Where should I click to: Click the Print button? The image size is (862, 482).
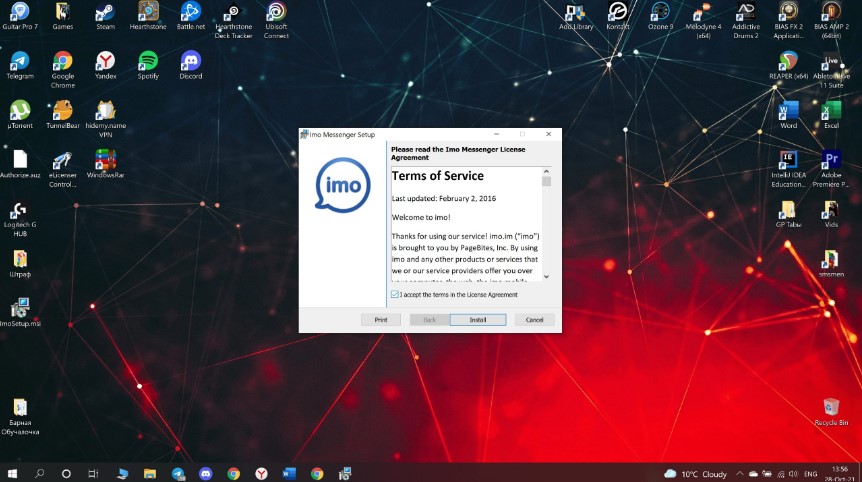tap(381, 320)
